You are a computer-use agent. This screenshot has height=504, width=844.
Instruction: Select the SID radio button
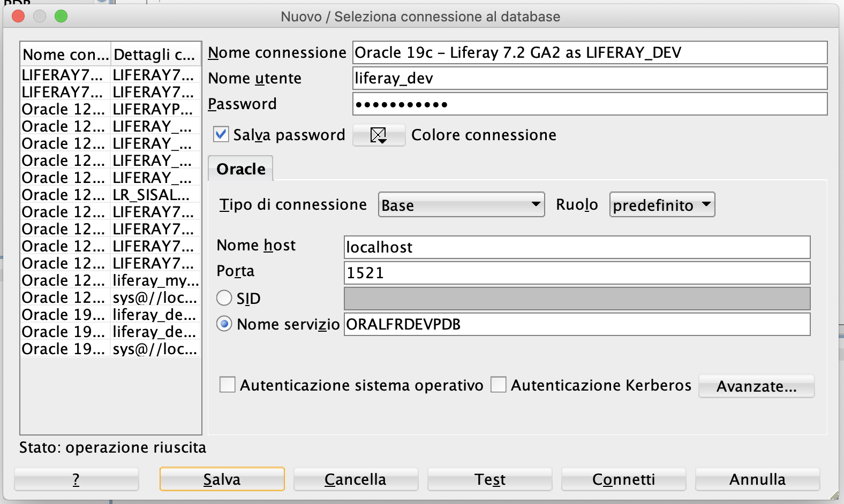[x=224, y=298]
